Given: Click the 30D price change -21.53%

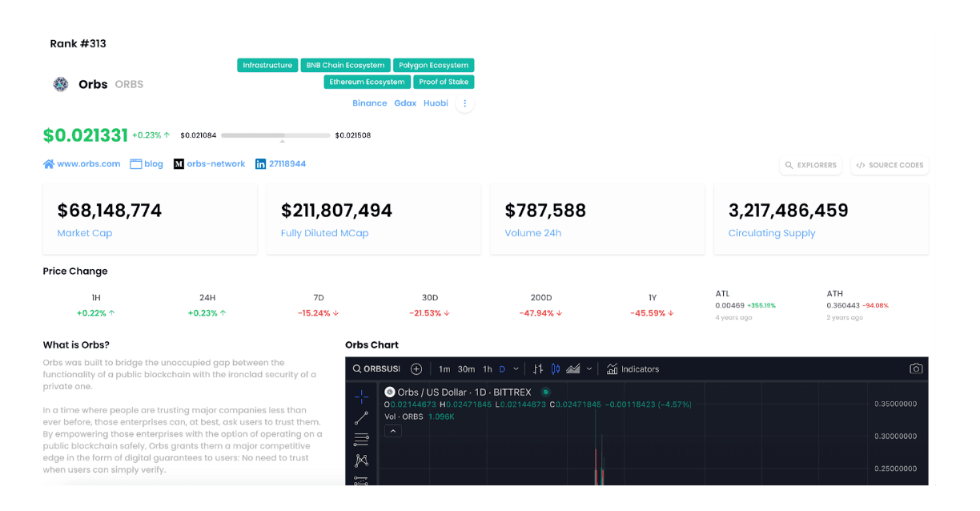Looking at the screenshot, I should pos(430,313).
